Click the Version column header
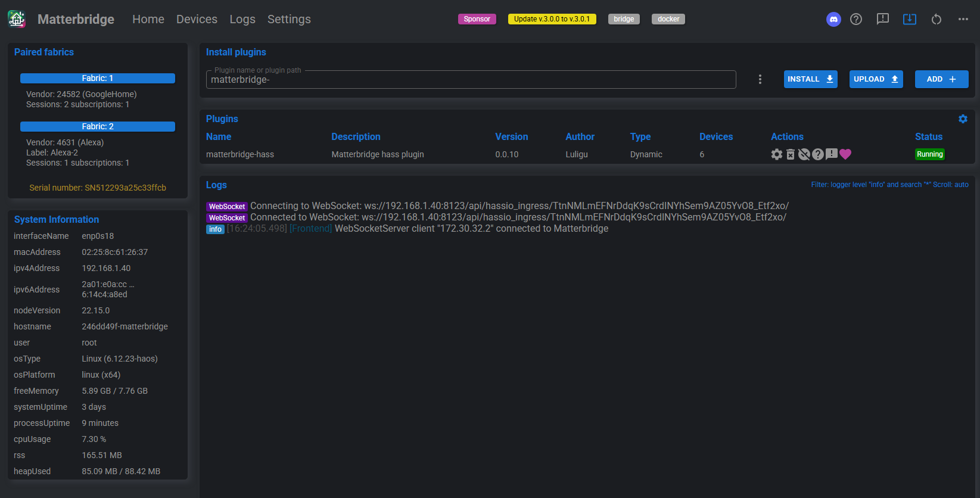This screenshot has height=498, width=980. (511, 137)
